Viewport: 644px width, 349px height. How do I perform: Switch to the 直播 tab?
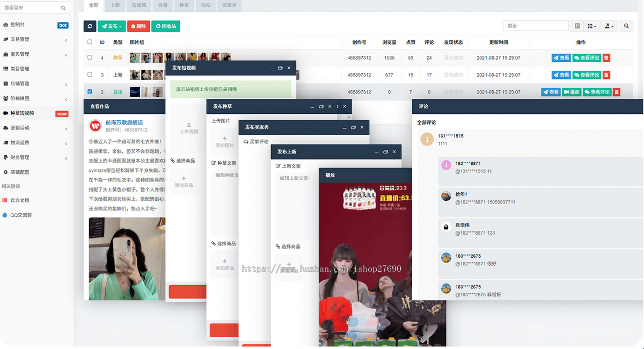pos(163,5)
